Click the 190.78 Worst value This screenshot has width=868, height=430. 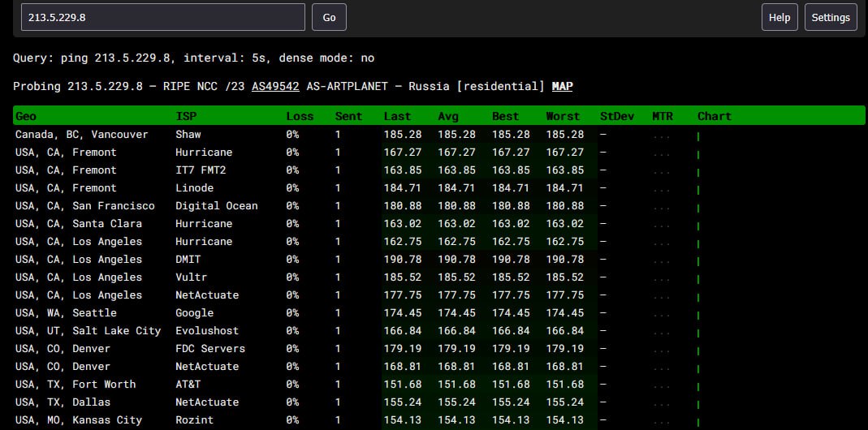pyautogui.click(x=564, y=259)
